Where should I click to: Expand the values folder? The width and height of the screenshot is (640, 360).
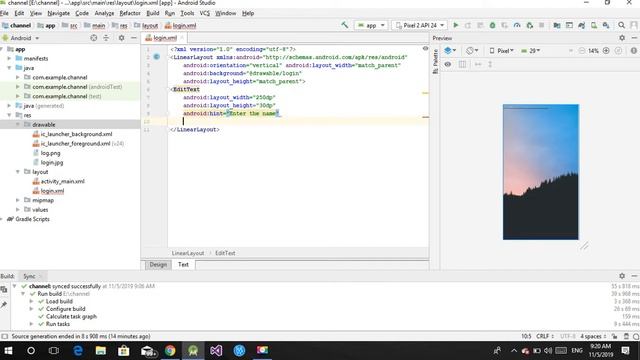tap(18, 209)
